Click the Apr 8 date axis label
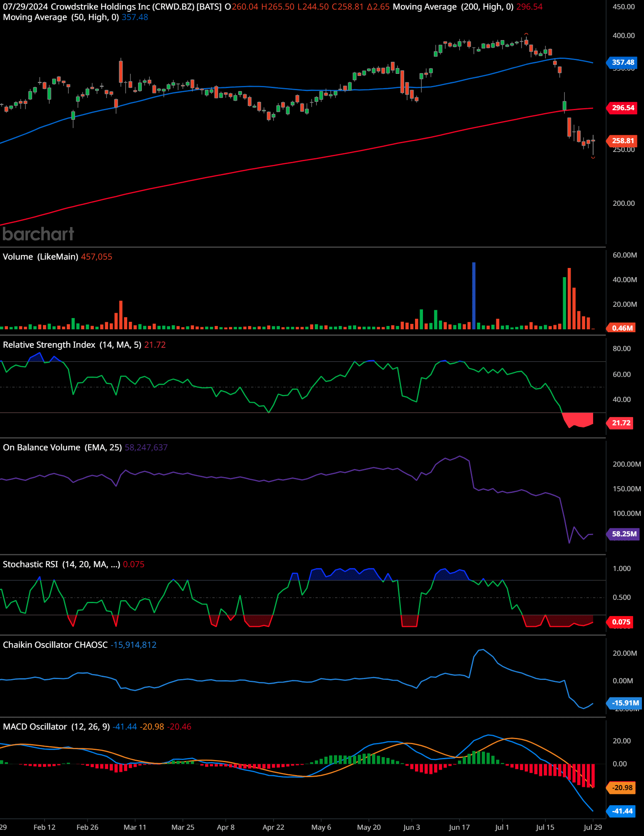Screen dimensions: 644x836 [x=226, y=827]
